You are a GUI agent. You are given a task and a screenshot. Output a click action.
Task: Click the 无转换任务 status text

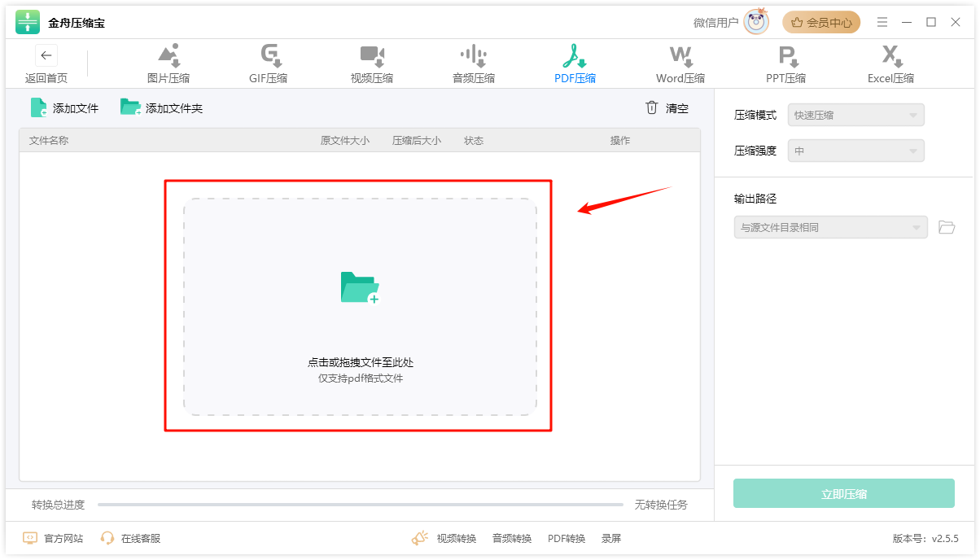pos(661,505)
